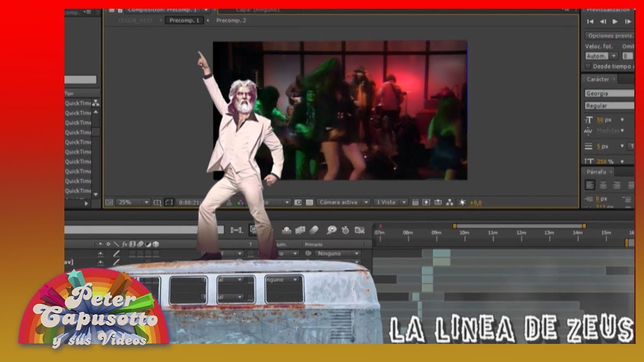This screenshot has height=362, width=644.
Task: Jump to first frame in Previsualización panel
Action: click(591, 22)
